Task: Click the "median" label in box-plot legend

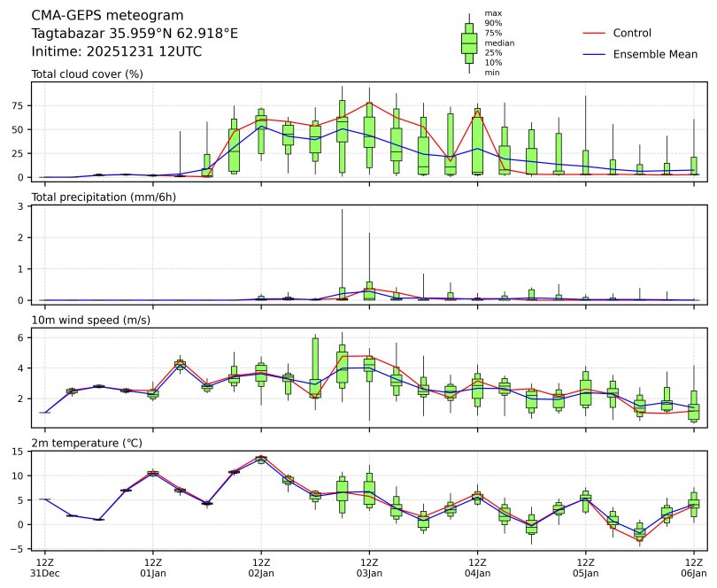Action: coord(499,43)
